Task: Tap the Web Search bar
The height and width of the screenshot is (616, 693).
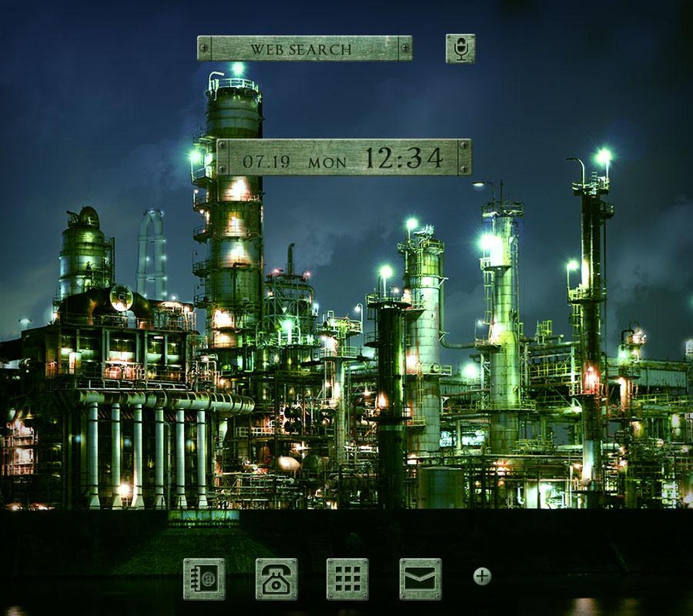Action: [x=304, y=48]
